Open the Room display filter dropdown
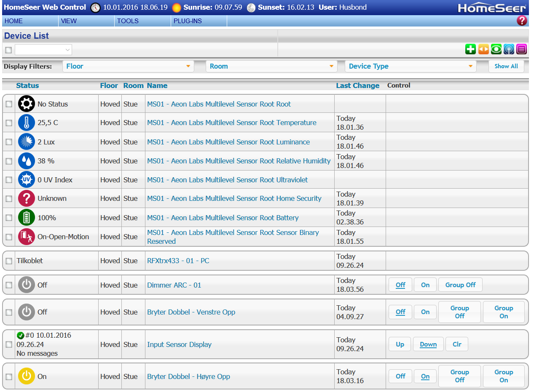Image resolution: width=534 pixels, height=392 pixels. point(271,66)
